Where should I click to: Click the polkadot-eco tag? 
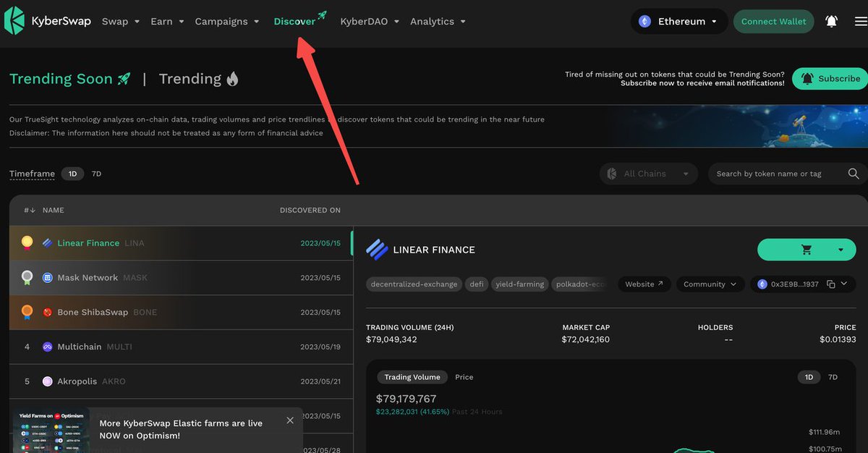[x=580, y=284]
